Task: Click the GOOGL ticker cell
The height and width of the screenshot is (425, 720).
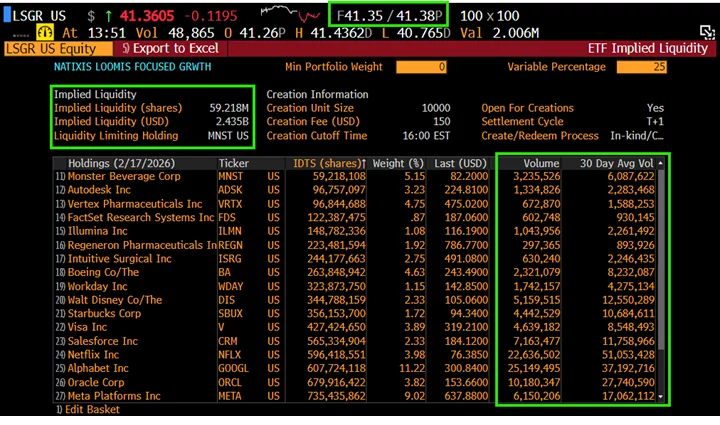Action: pyautogui.click(x=233, y=369)
